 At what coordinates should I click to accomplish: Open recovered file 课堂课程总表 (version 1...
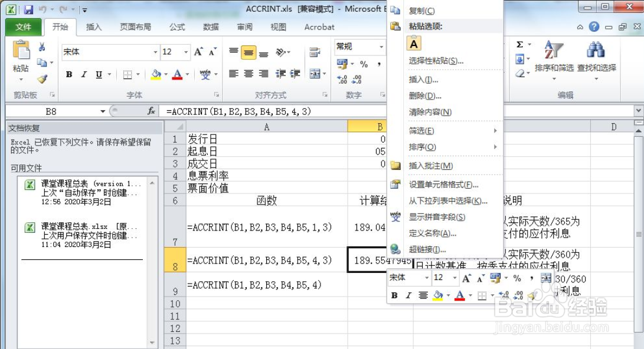[x=84, y=192]
